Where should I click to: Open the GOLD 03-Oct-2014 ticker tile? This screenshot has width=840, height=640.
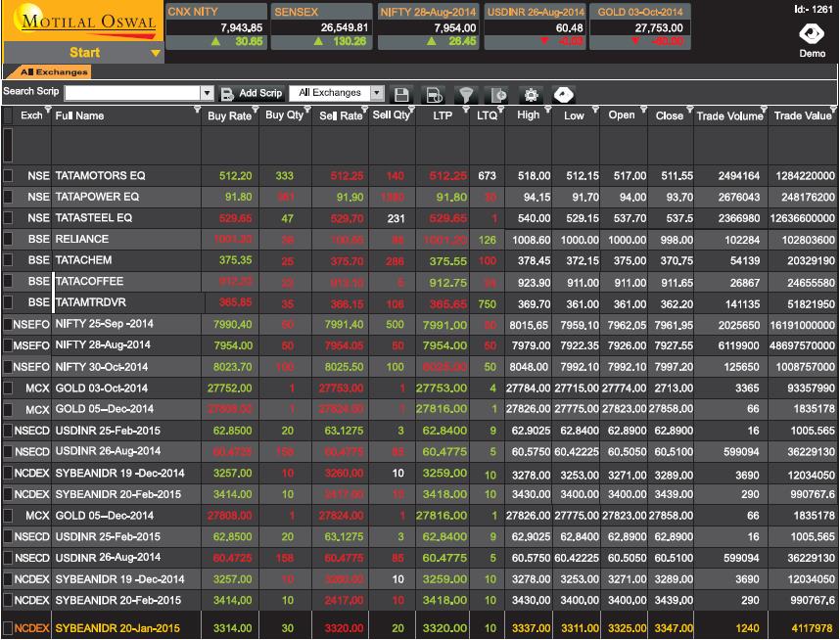click(x=640, y=26)
